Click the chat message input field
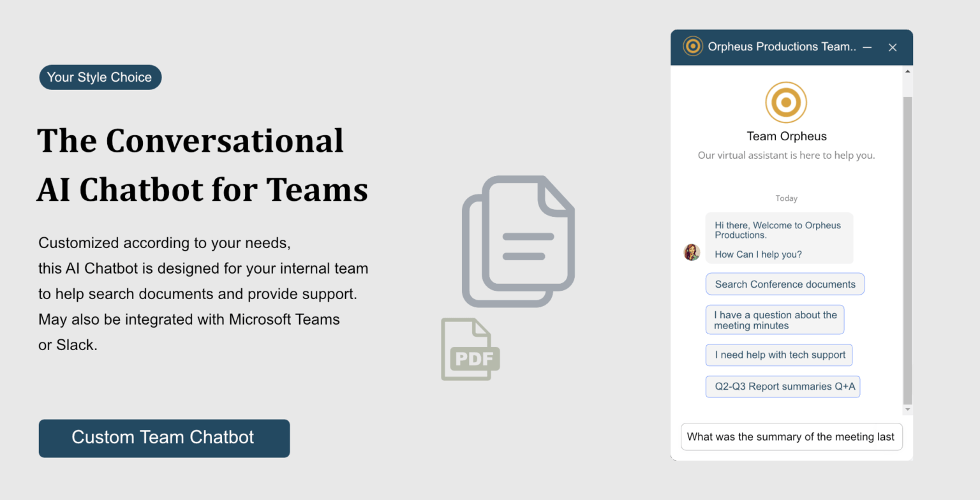 [x=791, y=437]
